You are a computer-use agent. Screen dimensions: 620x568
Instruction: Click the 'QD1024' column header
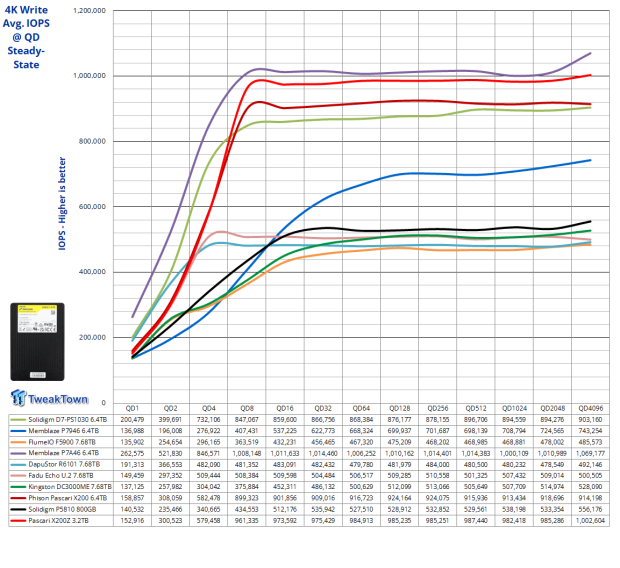point(514,408)
